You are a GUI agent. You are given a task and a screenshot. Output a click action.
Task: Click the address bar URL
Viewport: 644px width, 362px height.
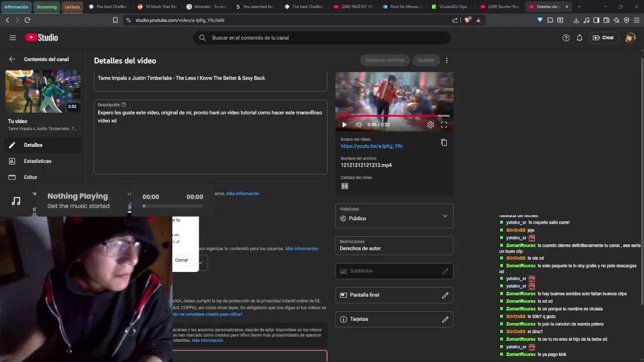tap(180, 20)
